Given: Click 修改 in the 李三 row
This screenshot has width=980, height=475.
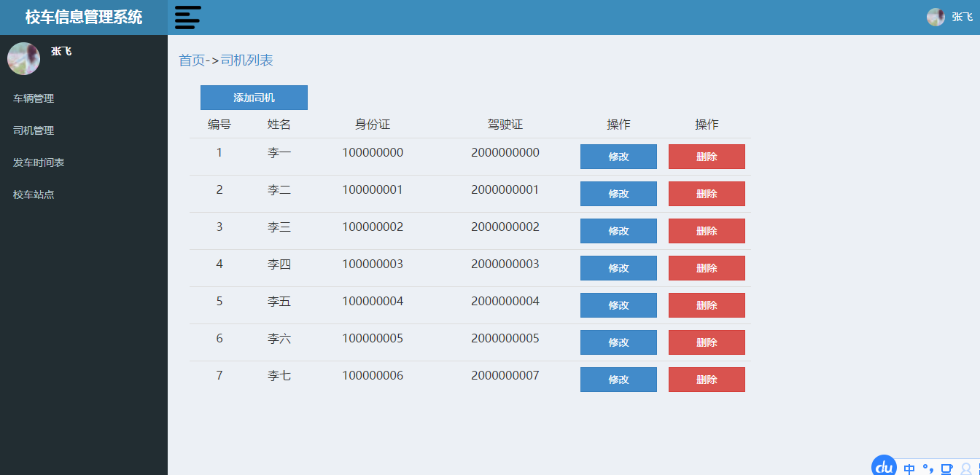Looking at the screenshot, I should point(618,231).
